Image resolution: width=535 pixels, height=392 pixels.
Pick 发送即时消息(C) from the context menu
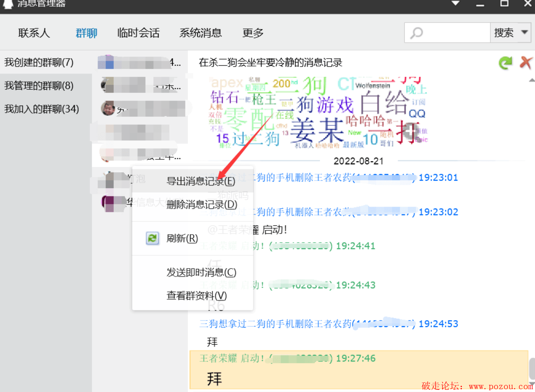tap(193, 272)
